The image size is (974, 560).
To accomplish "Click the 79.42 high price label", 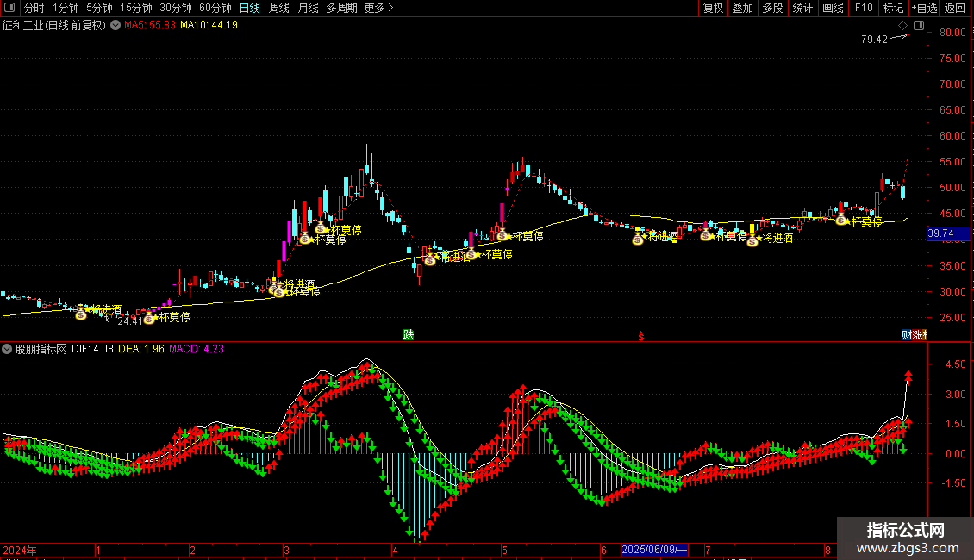I will [874, 39].
